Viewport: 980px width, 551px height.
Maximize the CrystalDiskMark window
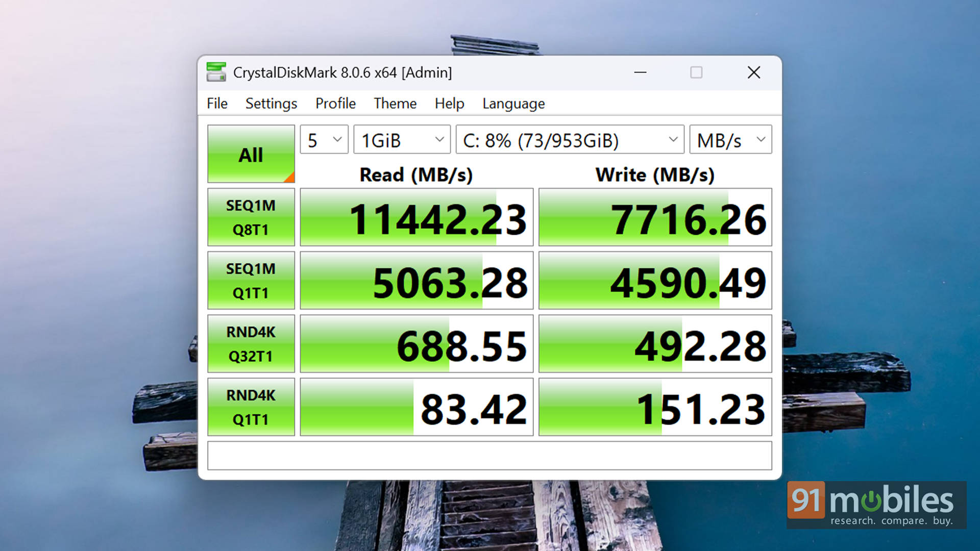696,72
